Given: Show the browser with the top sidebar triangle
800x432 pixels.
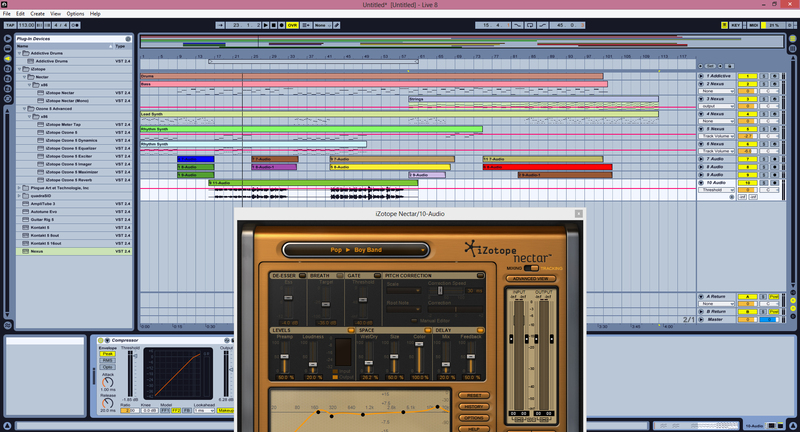Looking at the screenshot, I should click(7, 38).
